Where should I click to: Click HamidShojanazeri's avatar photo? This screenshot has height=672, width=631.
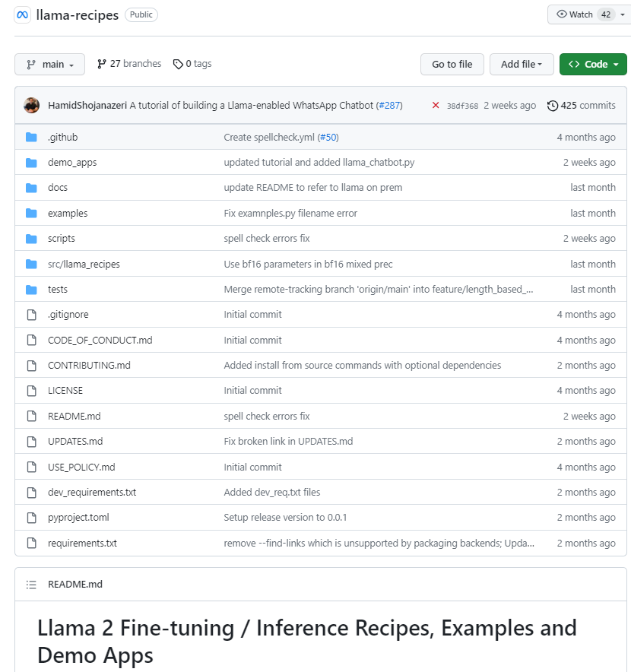click(31, 105)
